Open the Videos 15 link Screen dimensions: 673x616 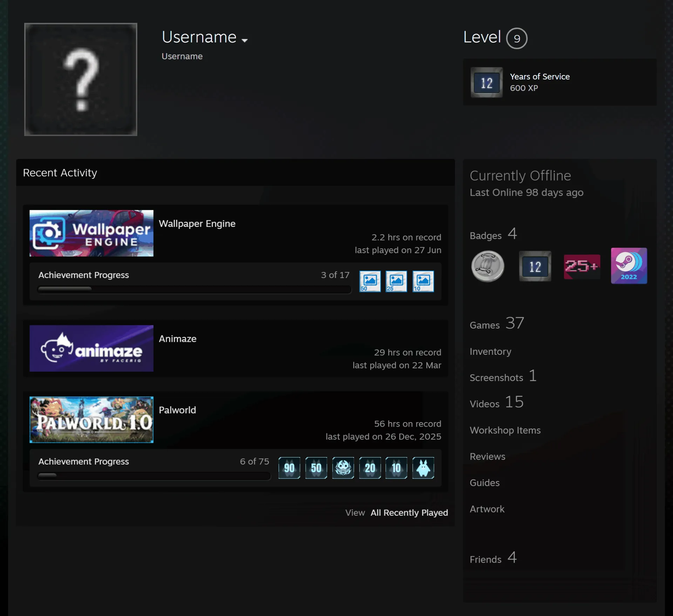pos(497,402)
